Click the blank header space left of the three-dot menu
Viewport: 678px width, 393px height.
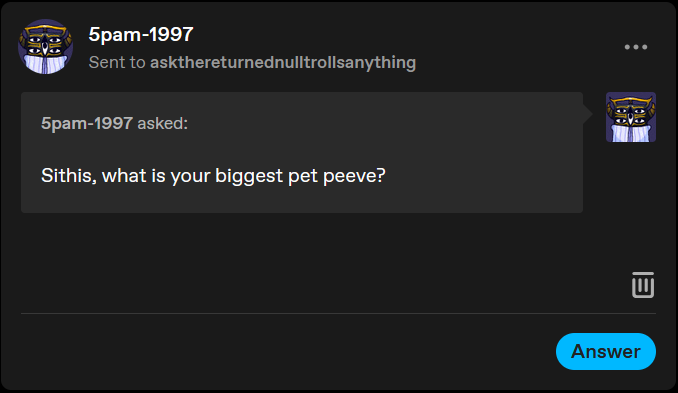[x=519, y=47]
